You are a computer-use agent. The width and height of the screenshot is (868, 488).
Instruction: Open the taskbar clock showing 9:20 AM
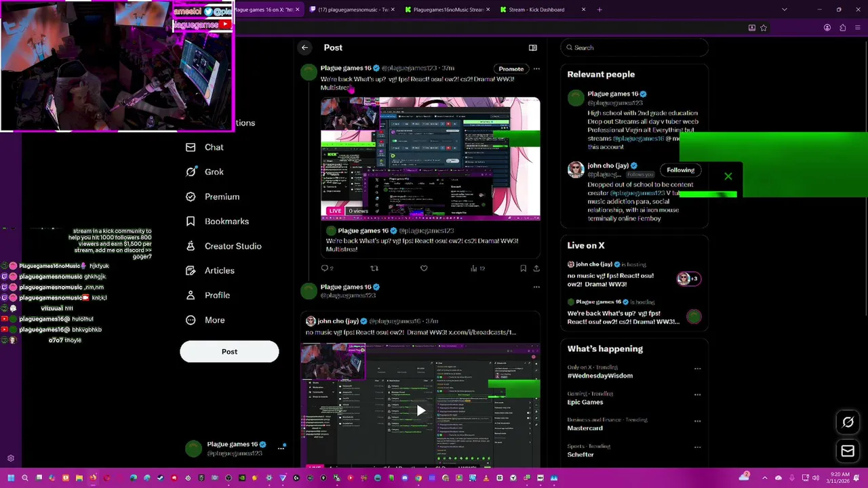pyautogui.click(x=840, y=478)
